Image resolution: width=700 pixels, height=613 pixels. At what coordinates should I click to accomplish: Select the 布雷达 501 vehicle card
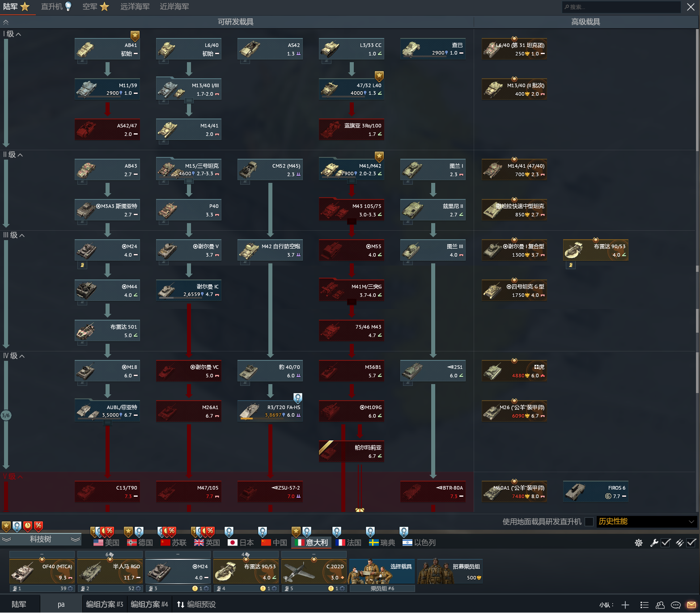click(x=107, y=330)
